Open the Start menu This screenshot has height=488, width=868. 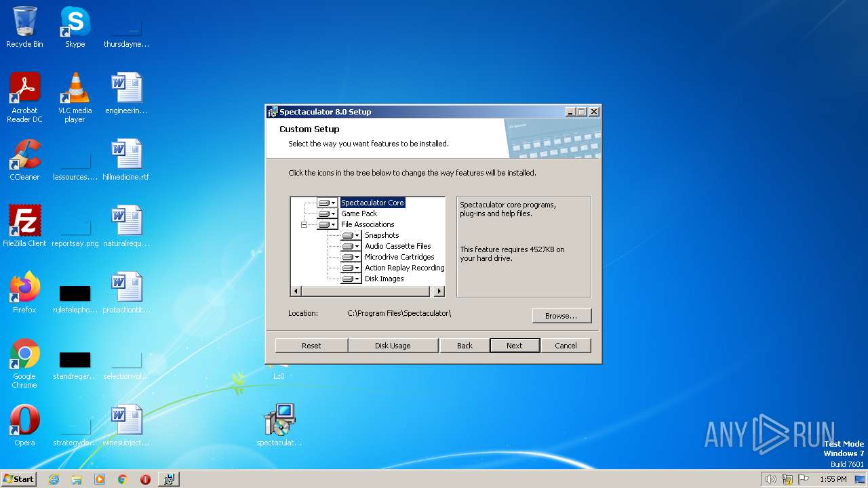tap(18, 479)
